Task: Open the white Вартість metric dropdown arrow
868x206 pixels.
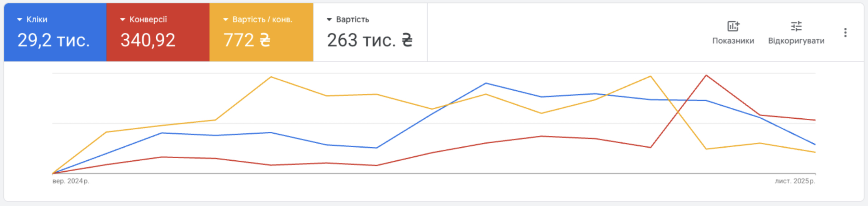Action: (329, 20)
